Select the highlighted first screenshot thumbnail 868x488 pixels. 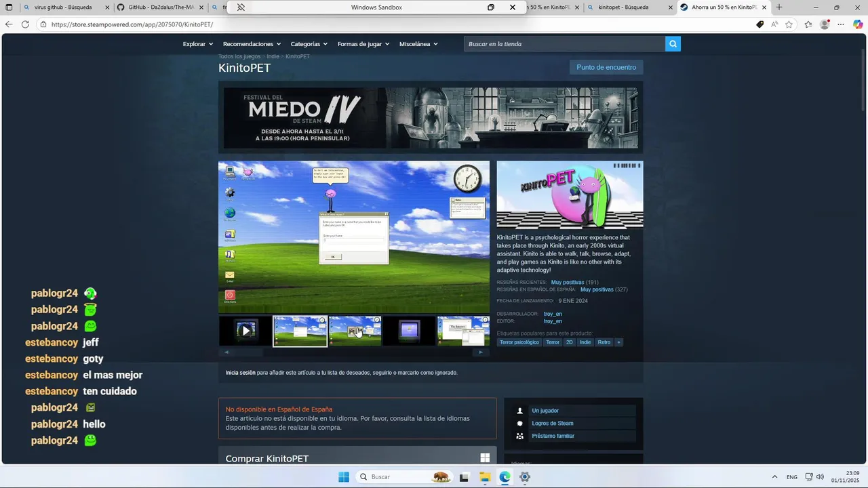pos(300,331)
